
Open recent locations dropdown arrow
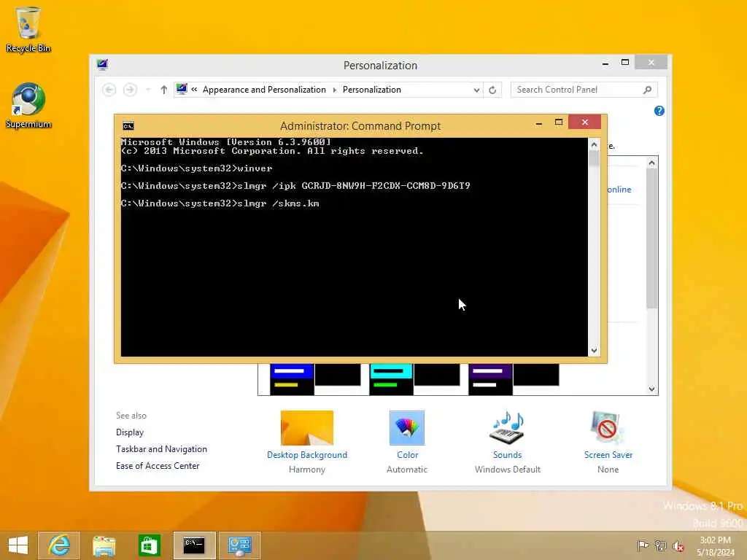coord(148,90)
